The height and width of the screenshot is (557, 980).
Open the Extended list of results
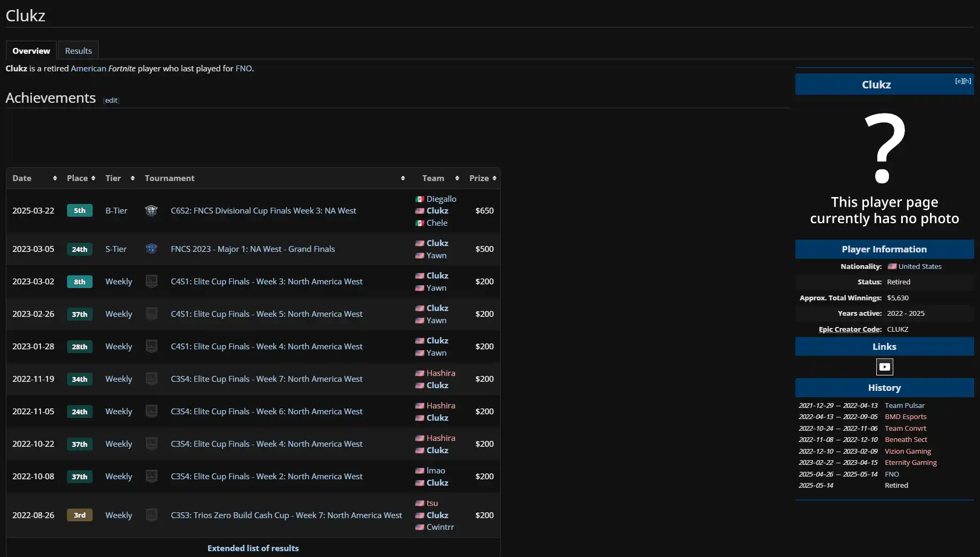253,548
